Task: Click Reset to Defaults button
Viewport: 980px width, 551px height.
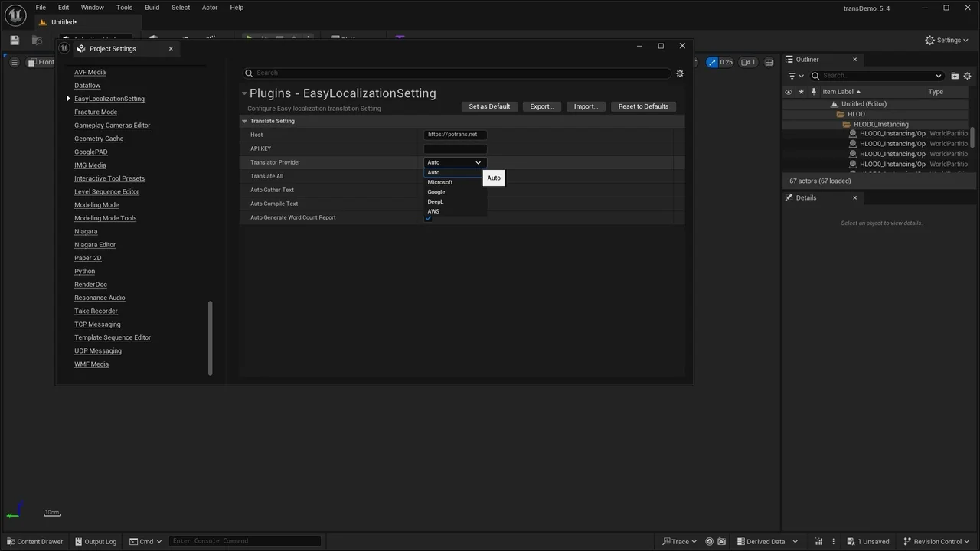Action: click(x=643, y=106)
